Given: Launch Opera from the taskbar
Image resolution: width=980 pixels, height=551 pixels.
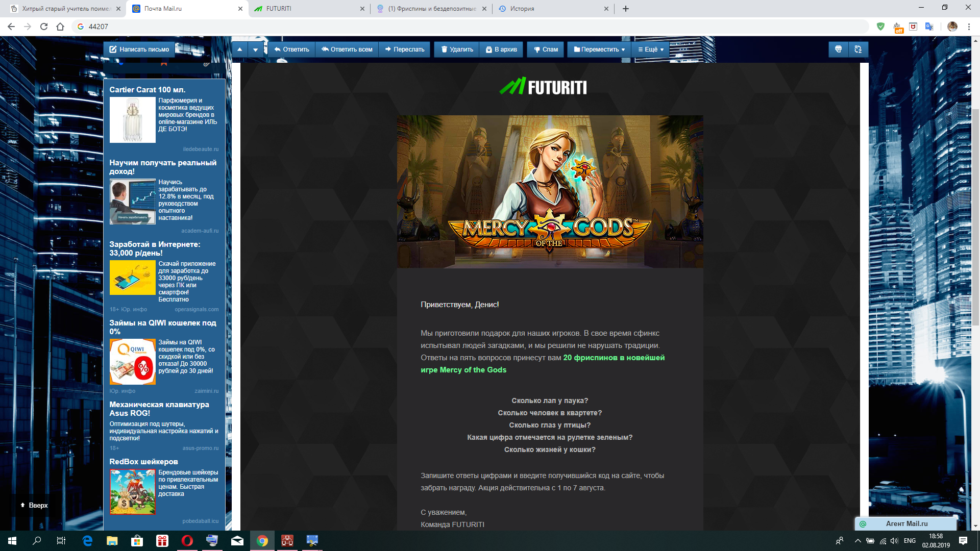Looking at the screenshot, I should [x=187, y=541].
